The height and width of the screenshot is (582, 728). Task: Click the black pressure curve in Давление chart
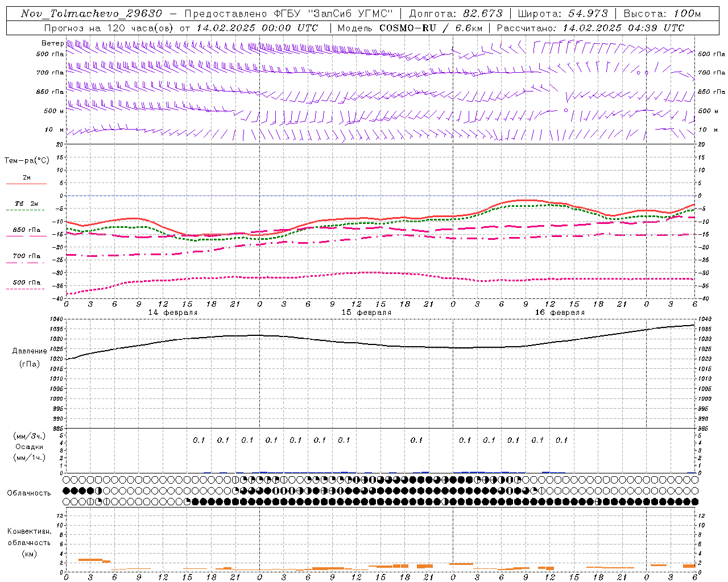click(380, 345)
